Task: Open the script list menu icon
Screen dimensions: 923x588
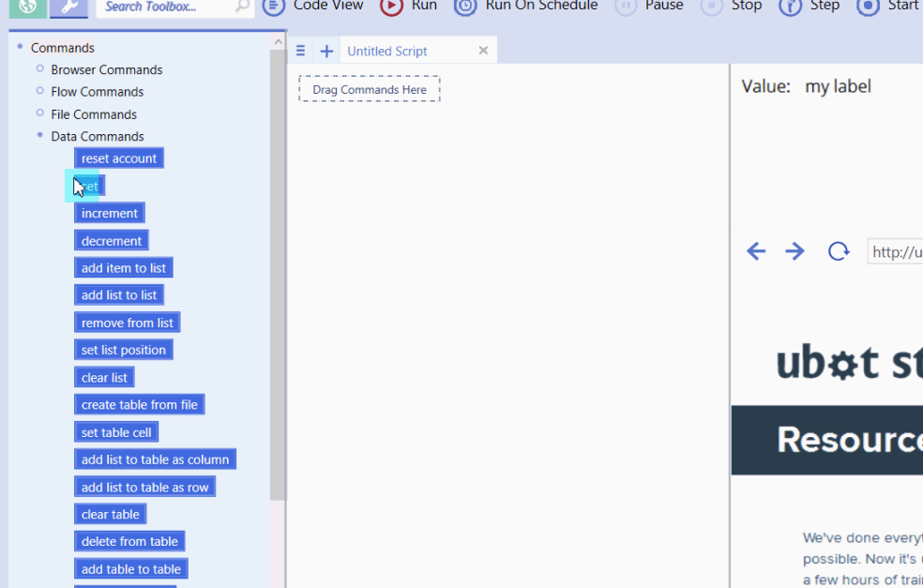Action: [x=300, y=51]
